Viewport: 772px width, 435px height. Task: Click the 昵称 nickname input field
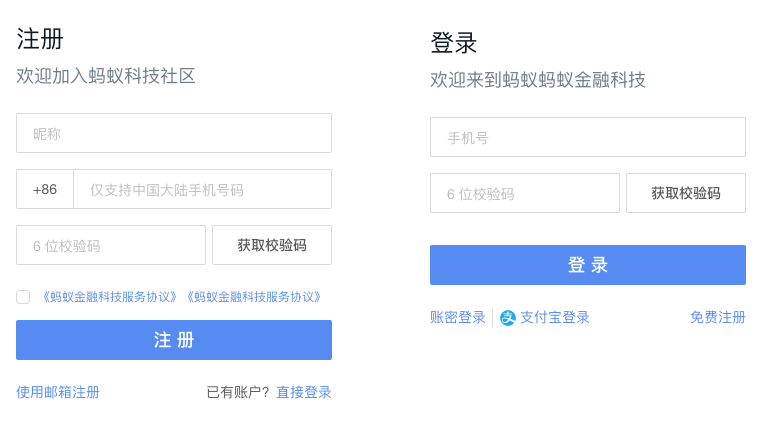point(174,133)
